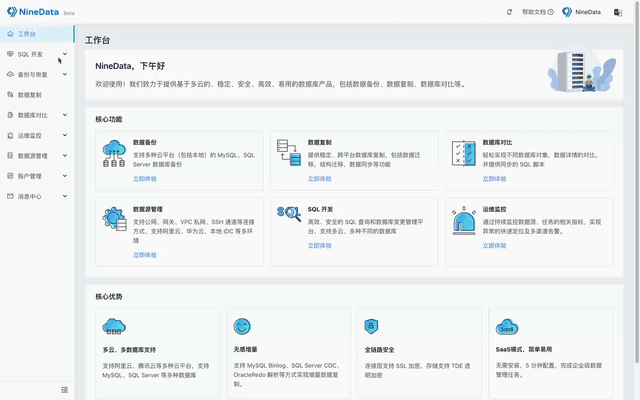Expand the 数据库对比 chevron

tap(65, 115)
